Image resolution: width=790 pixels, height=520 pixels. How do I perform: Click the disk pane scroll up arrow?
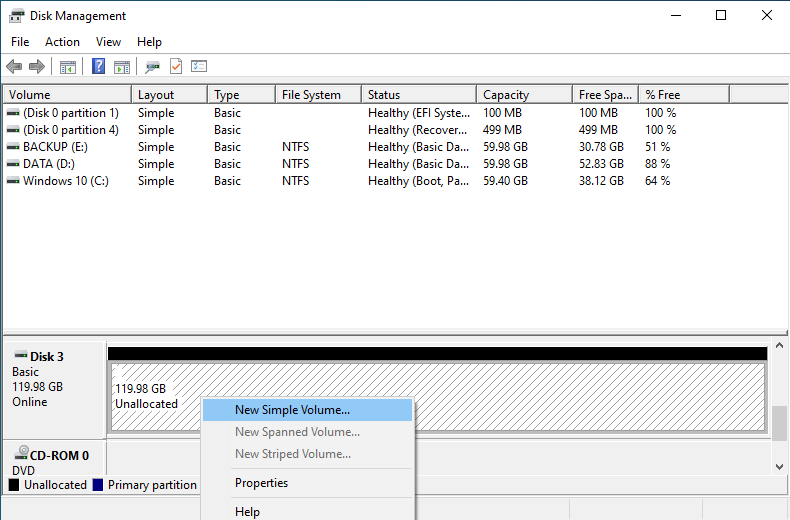pyautogui.click(x=779, y=346)
